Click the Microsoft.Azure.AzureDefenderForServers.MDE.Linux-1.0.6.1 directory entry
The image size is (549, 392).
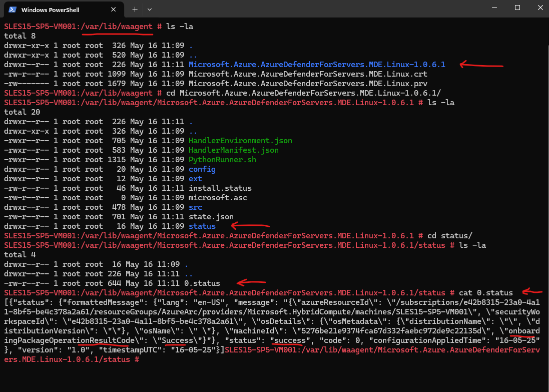317,65
